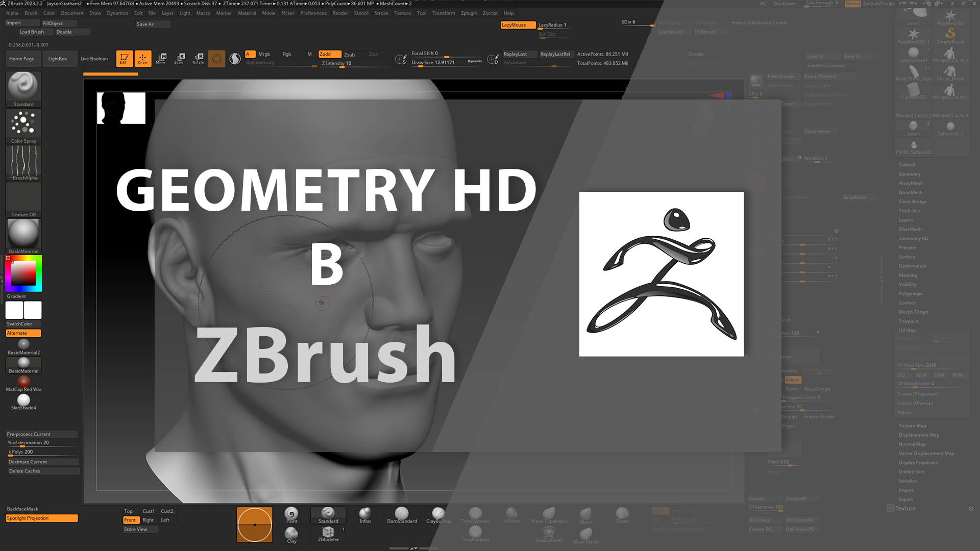
Task: Expand the Deformation section
Action: click(x=912, y=266)
